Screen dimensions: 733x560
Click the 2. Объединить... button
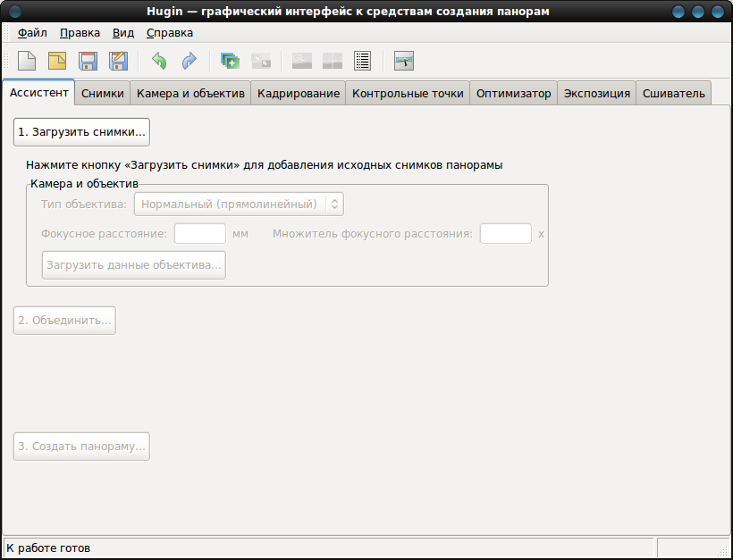pyautogui.click(x=64, y=321)
